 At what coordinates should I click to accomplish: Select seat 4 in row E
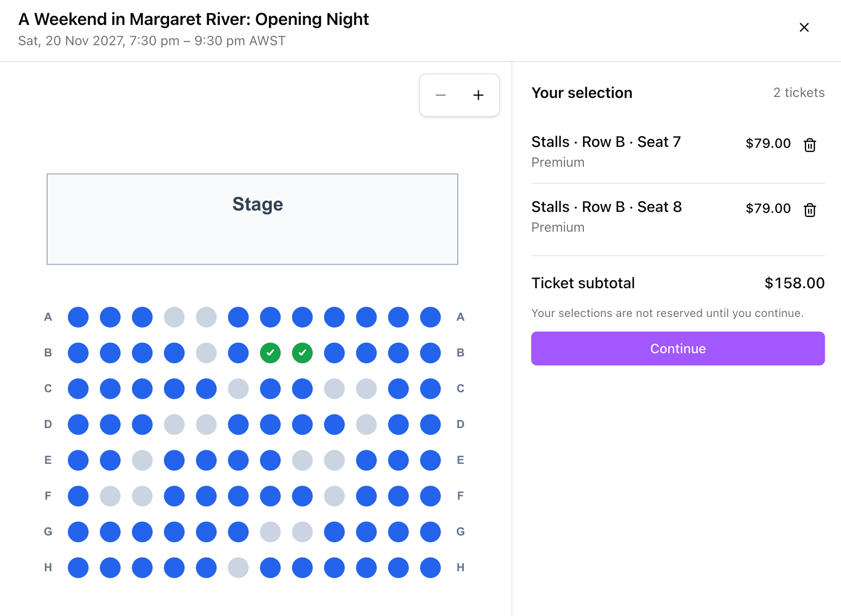pyautogui.click(x=174, y=460)
